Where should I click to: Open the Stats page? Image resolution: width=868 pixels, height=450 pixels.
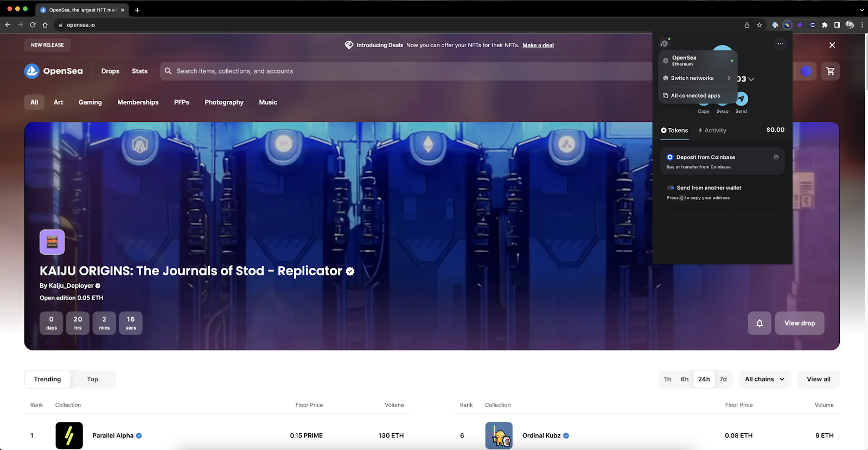pos(139,71)
